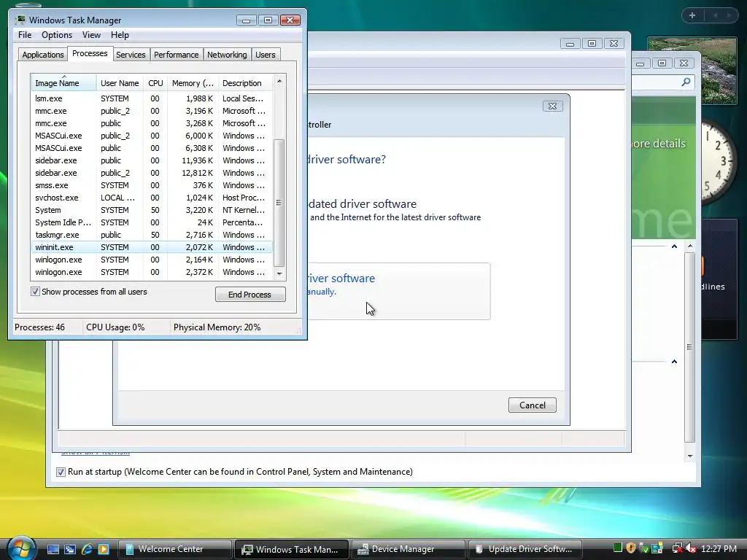Click Windows Task Manager taskbar button
This screenshot has width=747, height=560.
tap(292, 549)
